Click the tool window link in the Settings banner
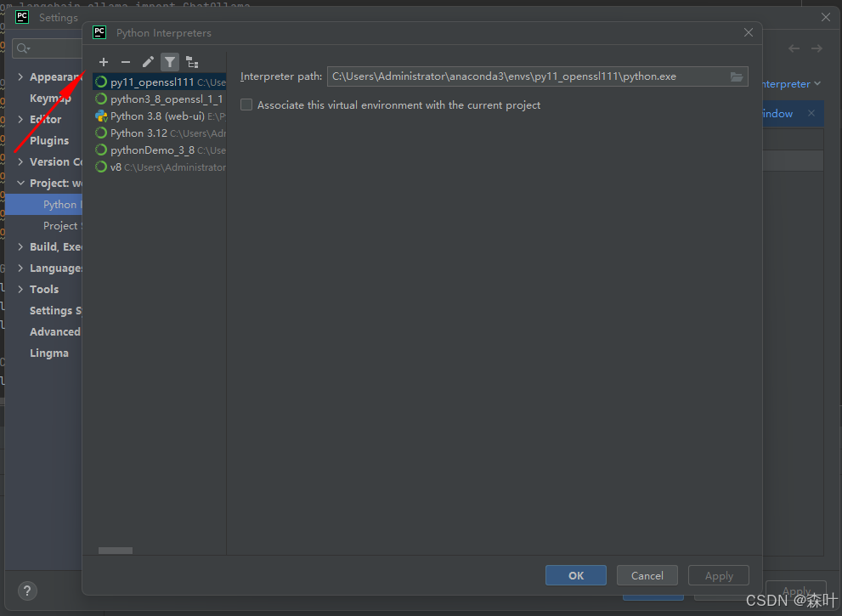The width and height of the screenshot is (842, 616). [x=777, y=113]
